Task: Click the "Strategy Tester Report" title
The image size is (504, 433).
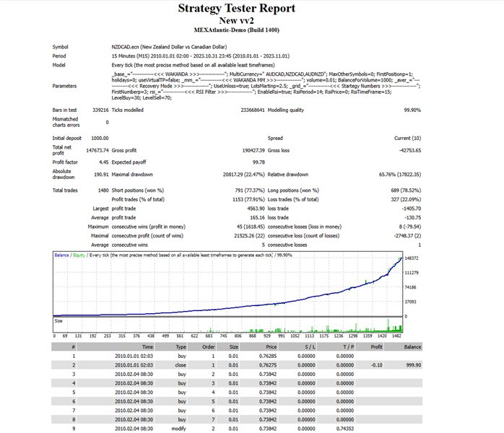Action: [237, 8]
